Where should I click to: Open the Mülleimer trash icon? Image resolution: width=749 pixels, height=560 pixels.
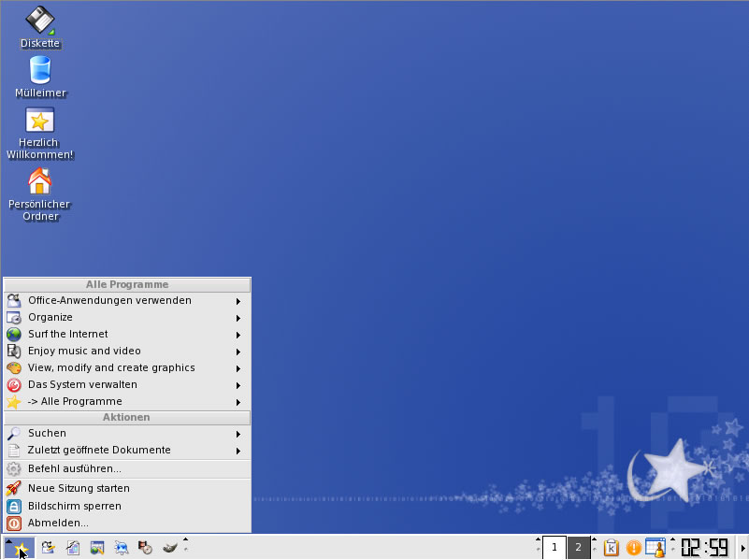(40, 71)
